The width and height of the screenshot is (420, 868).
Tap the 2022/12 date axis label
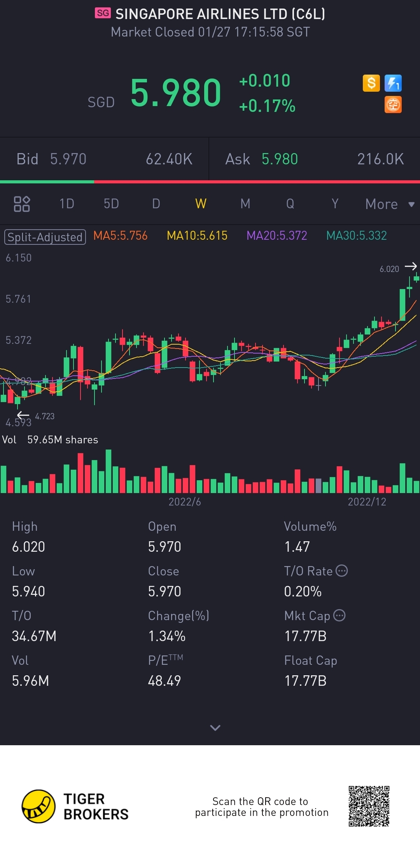pos(367,502)
